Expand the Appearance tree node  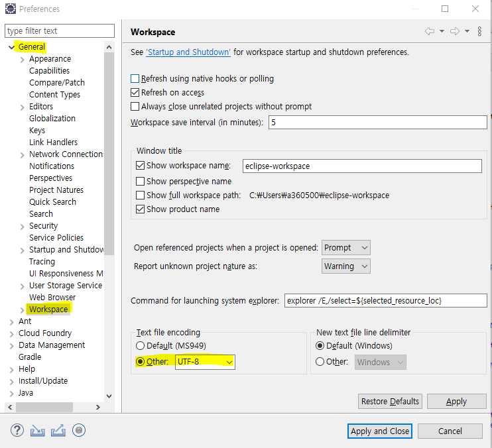click(x=23, y=60)
